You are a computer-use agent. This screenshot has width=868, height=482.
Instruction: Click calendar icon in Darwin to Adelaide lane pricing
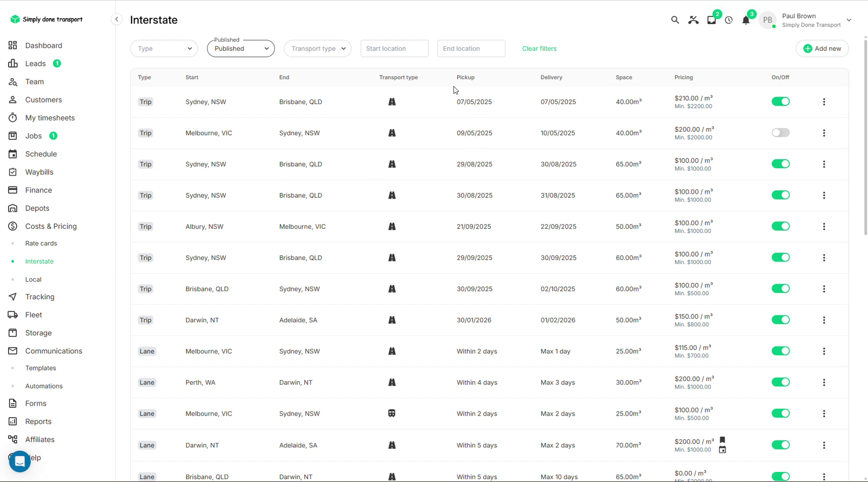[722, 449]
